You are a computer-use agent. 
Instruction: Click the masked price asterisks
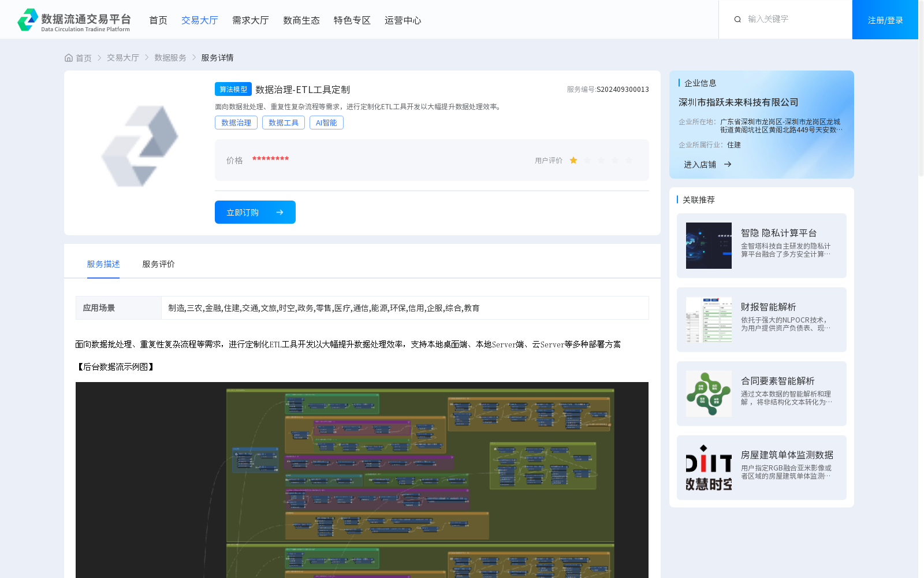pyautogui.click(x=270, y=159)
